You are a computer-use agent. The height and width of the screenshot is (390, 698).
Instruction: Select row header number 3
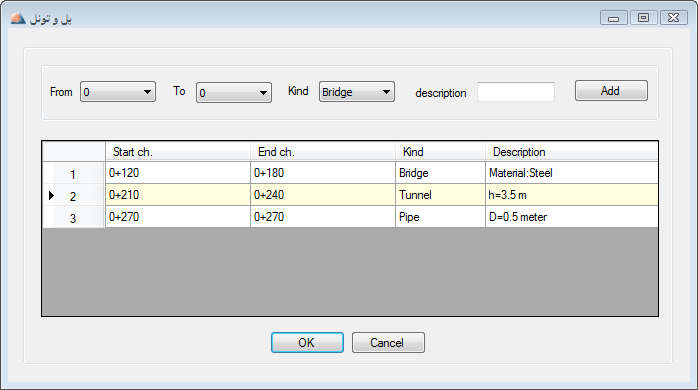click(73, 217)
